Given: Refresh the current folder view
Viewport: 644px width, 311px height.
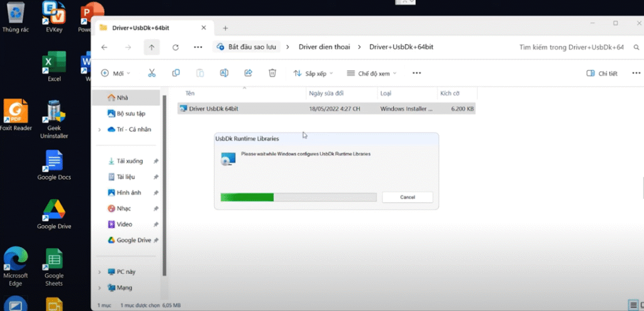Looking at the screenshot, I should (x=175, y=47).
